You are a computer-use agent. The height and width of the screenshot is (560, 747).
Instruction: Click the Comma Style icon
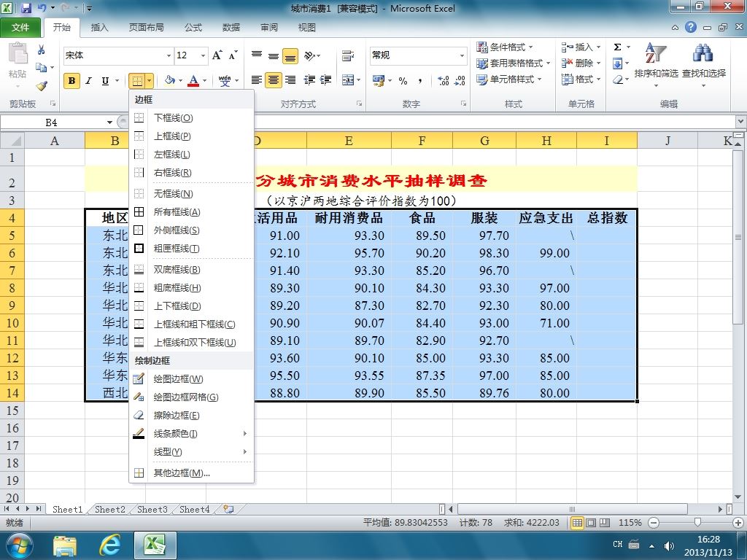pos(419,81)
